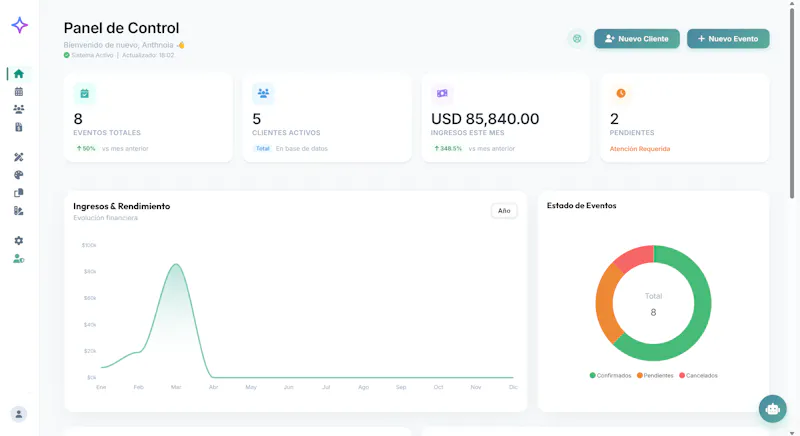This screenshot has width=800, height=436.
Task: Click the $100k axis label
Action: point(89,245)
